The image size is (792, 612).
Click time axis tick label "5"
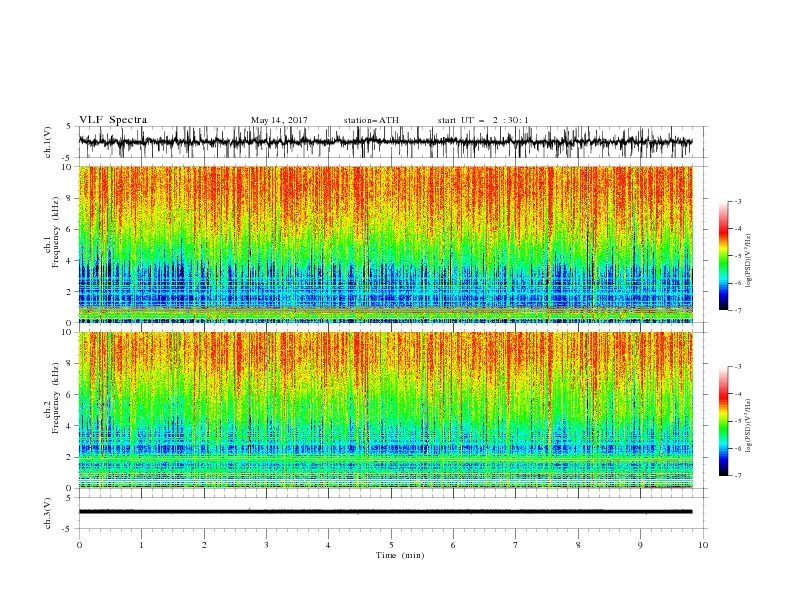(391, 545)
